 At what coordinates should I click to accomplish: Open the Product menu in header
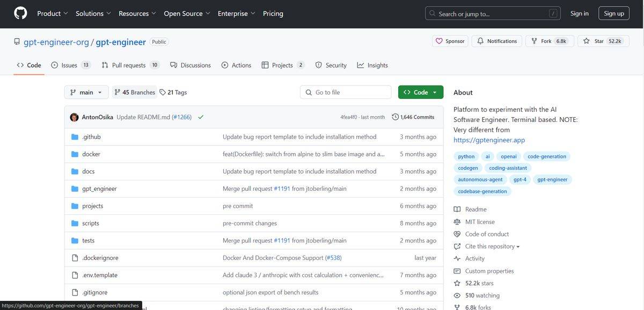pos(52,13)
